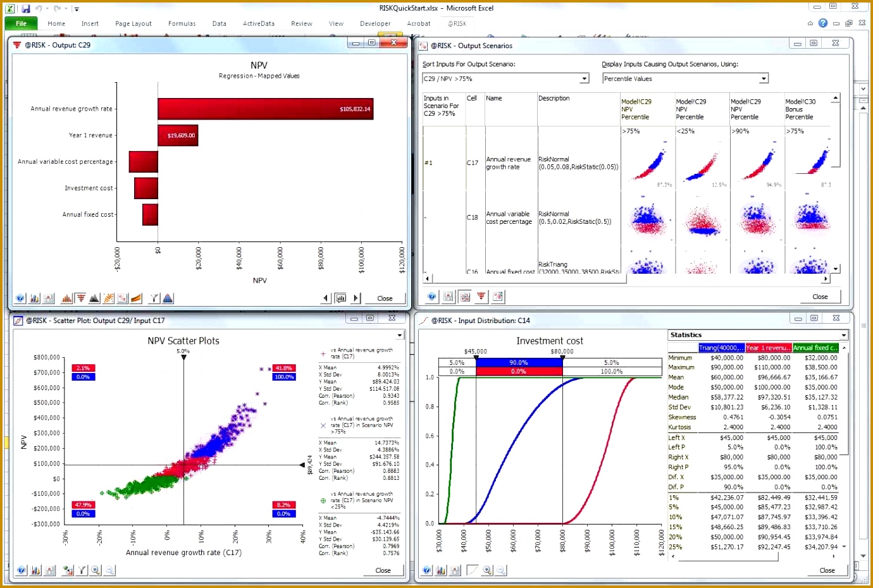Go to previous simulation arrow in Output C29
This screenshot has height=588, width=873.
pyautogui.click(x=326, y=298)
